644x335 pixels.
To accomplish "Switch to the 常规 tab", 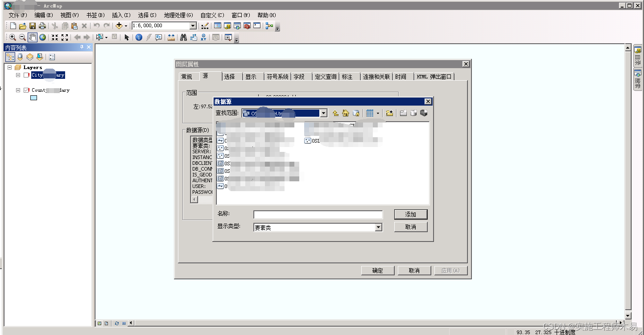I will coord(186,77).
